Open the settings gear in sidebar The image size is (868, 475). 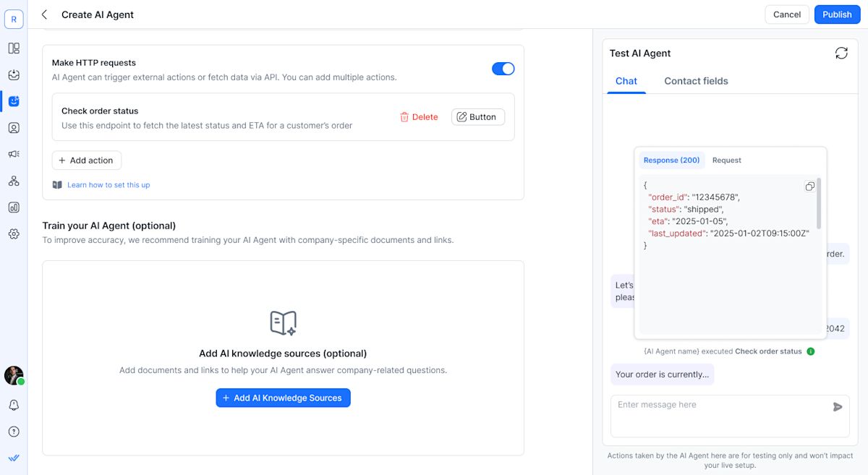[14, 234]
